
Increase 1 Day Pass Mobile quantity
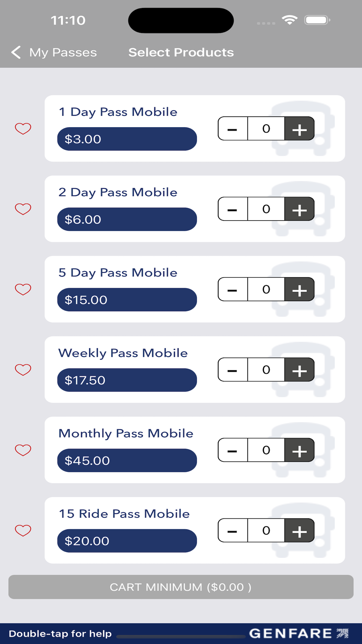click(299, 129)
